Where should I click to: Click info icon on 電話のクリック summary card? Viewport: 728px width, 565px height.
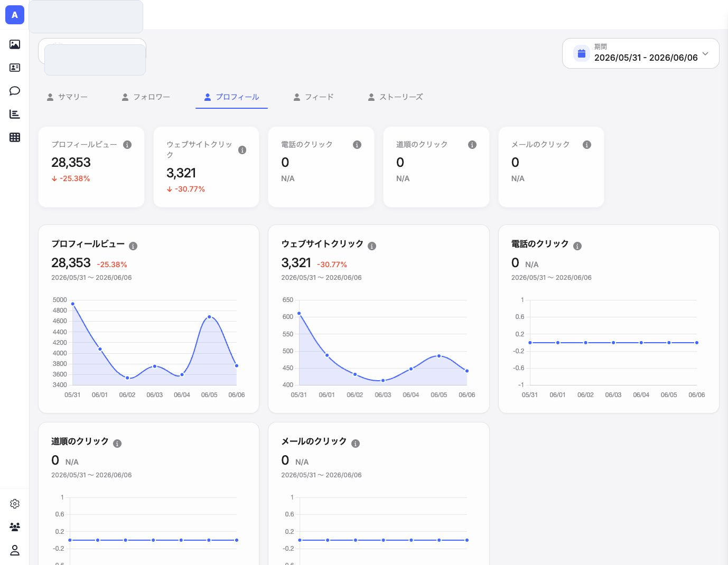pyautogui.click(x=357, y=145)
